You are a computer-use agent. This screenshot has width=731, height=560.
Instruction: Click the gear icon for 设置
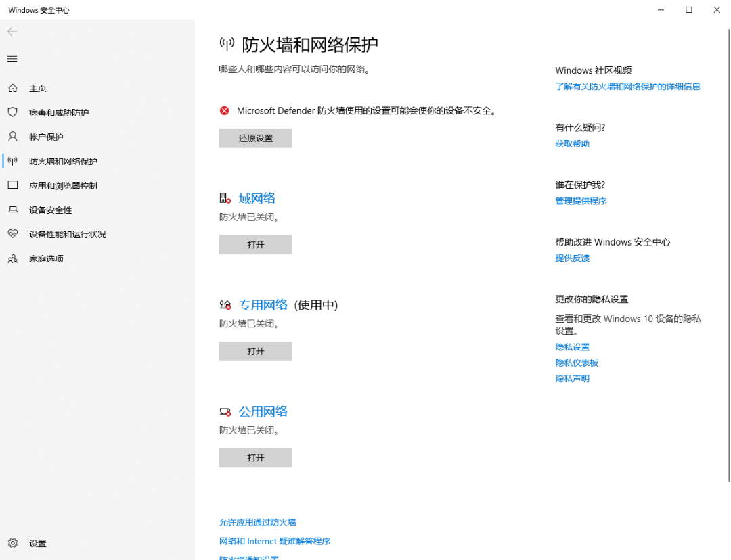click(x=13, y=543)
